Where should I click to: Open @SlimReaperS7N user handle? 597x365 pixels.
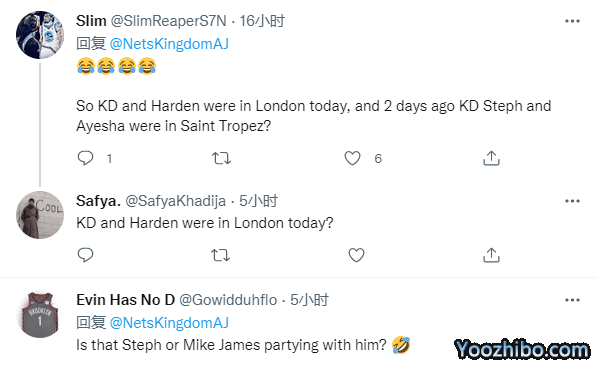pyautogui.click(x=169, y=21)
